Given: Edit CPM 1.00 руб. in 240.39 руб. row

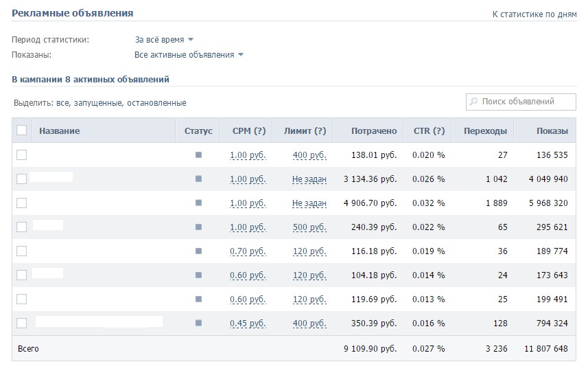Looking at the screenshot, I should pos(248,227).
